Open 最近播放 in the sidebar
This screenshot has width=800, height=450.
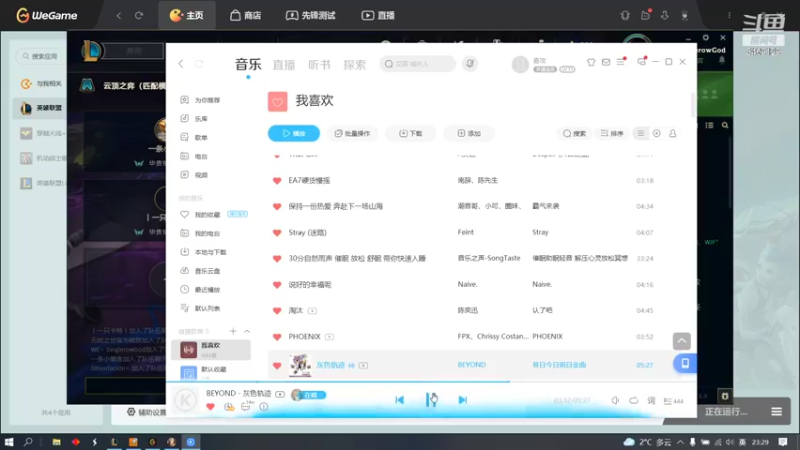[201, 289]
